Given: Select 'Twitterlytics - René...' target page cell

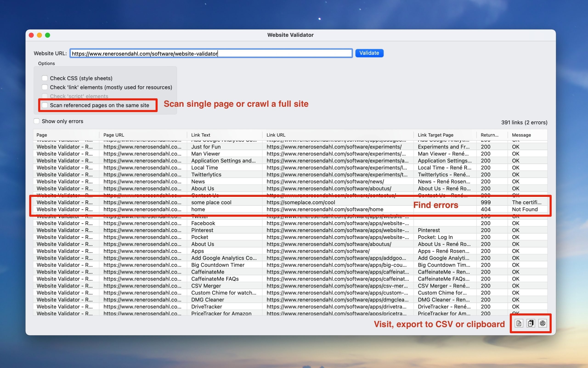Looking at the screenshot, I should [x=444, y=175].
